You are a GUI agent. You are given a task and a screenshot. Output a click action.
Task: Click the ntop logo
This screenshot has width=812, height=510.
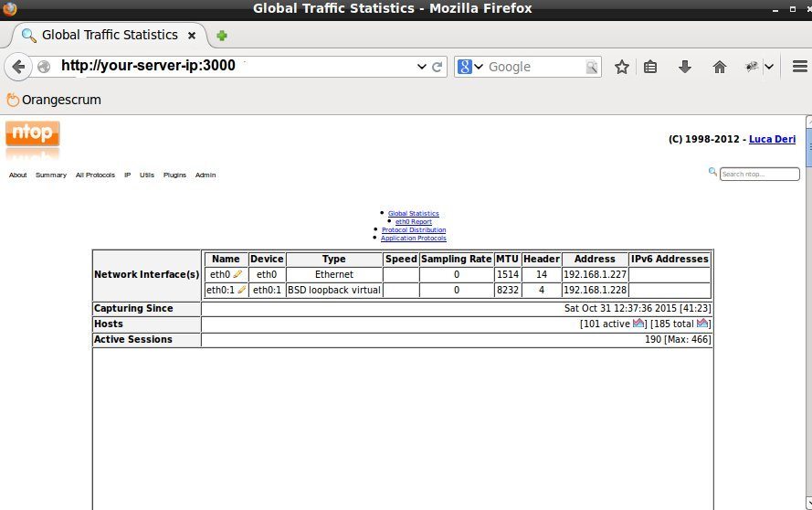(x=33, y=133)
